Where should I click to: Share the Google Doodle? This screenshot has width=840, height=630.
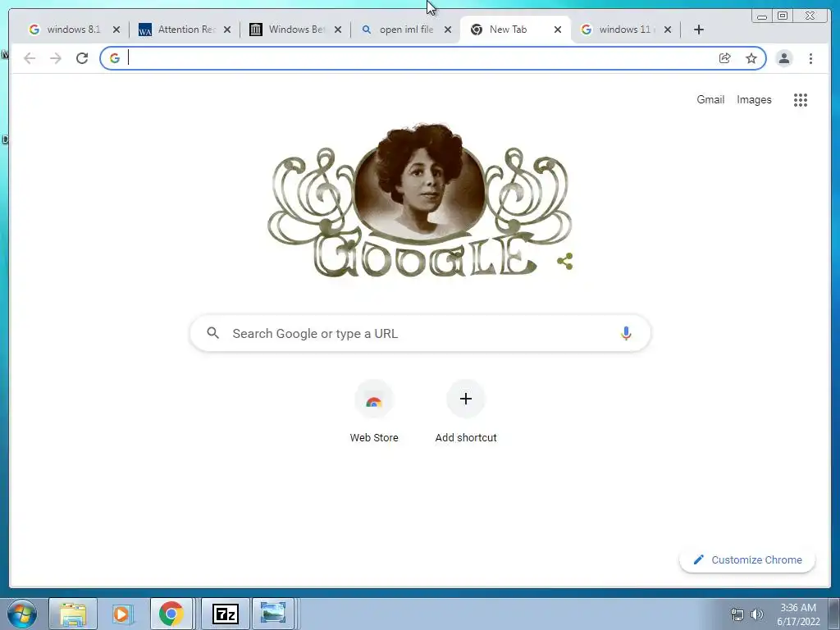(x=565, y=262)
